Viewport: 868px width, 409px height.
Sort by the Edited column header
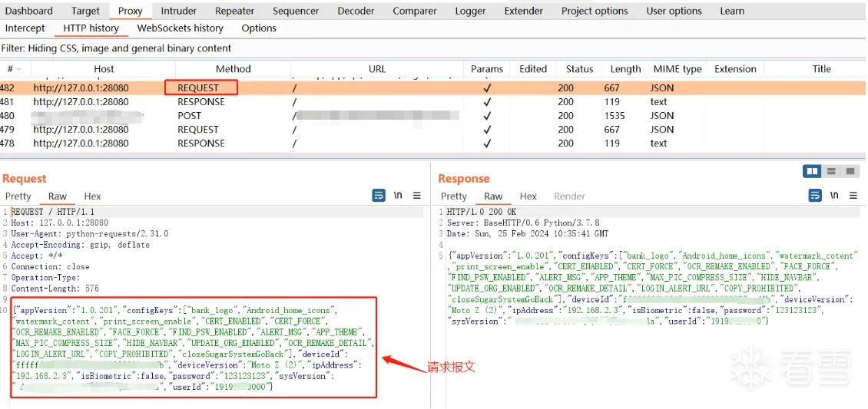click(x=533, y=69)
